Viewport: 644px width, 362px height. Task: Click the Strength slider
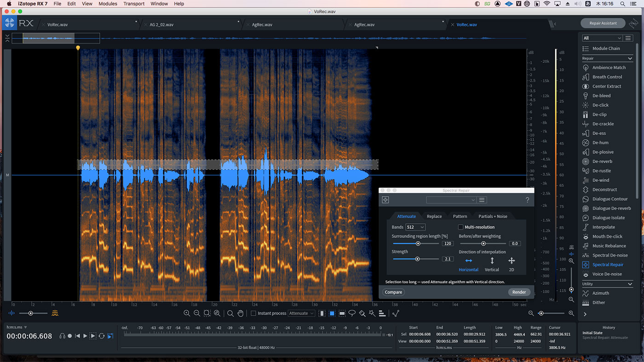tap(416, 259)
